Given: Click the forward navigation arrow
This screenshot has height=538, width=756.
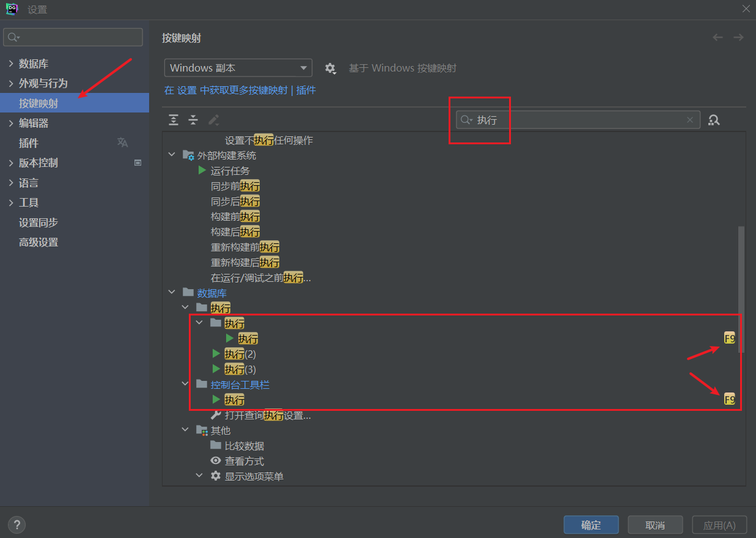Looking at the screenshot, I should coord(738,38).
